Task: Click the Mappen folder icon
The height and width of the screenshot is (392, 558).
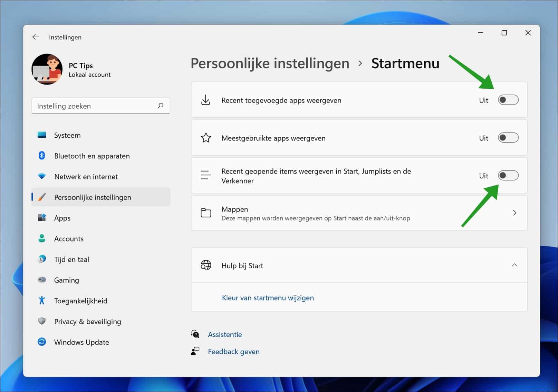Action: click(206, 213)
